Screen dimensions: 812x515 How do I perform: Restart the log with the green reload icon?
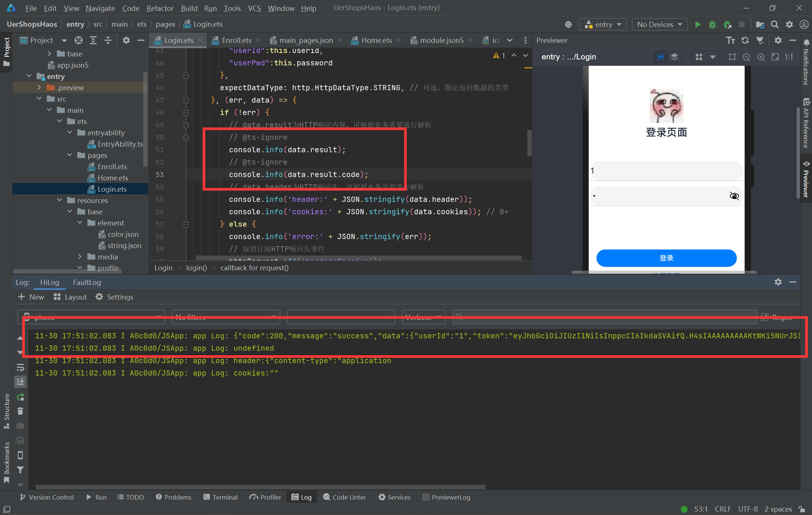coord(20,397)
